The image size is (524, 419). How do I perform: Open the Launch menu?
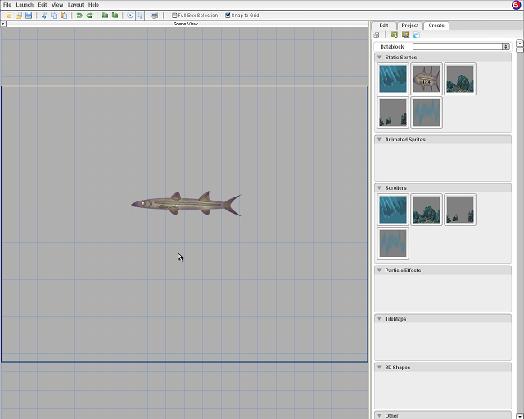coord(25,5)
